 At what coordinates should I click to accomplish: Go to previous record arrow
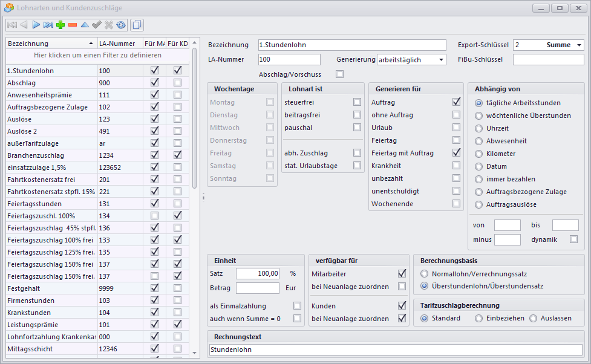tap(24, 25)
